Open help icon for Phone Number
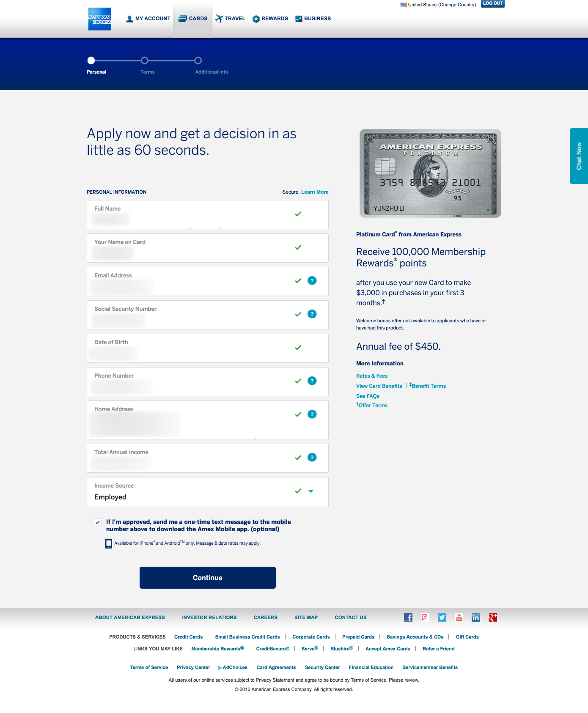Viewport: 588px width, 713px height. 312,381
